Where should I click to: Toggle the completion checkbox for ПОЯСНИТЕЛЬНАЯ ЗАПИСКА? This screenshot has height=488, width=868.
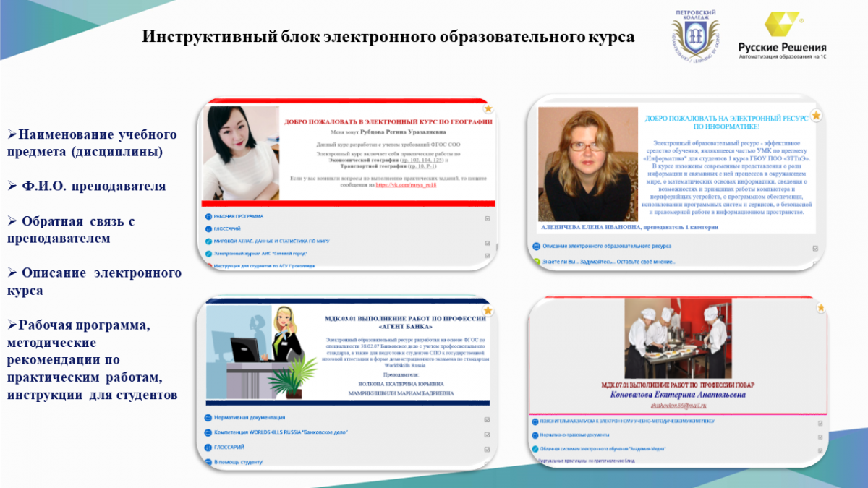820,424
